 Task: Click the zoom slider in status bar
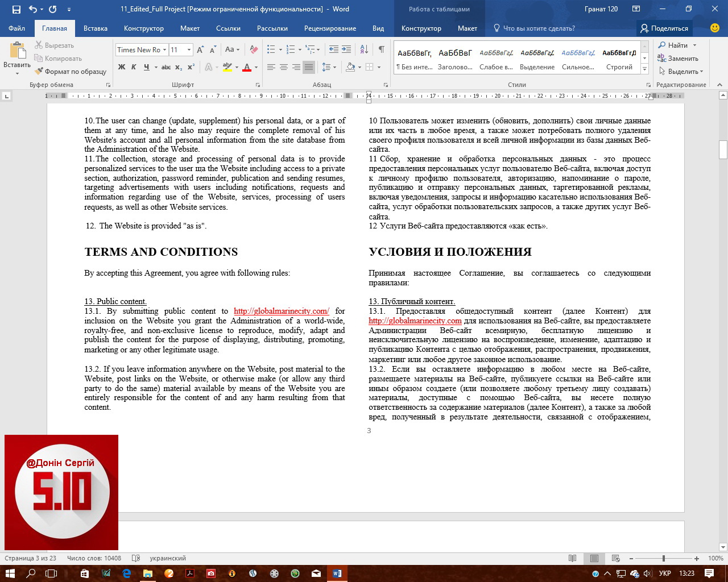pyautogui.click(x=663, y=559)
